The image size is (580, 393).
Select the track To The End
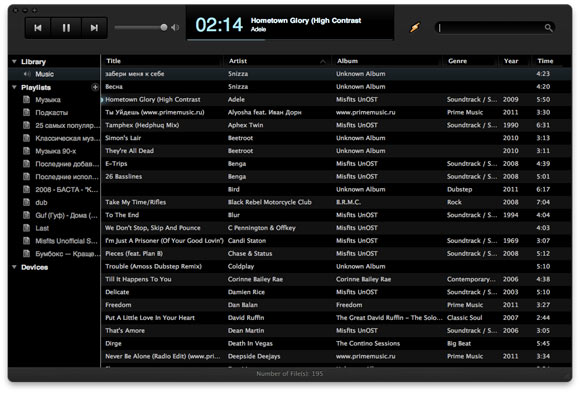[x=336, y=215]
